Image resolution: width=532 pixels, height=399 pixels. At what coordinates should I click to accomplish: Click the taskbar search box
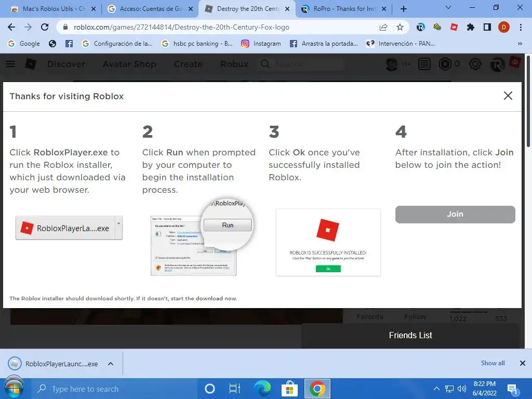[115, 389]
